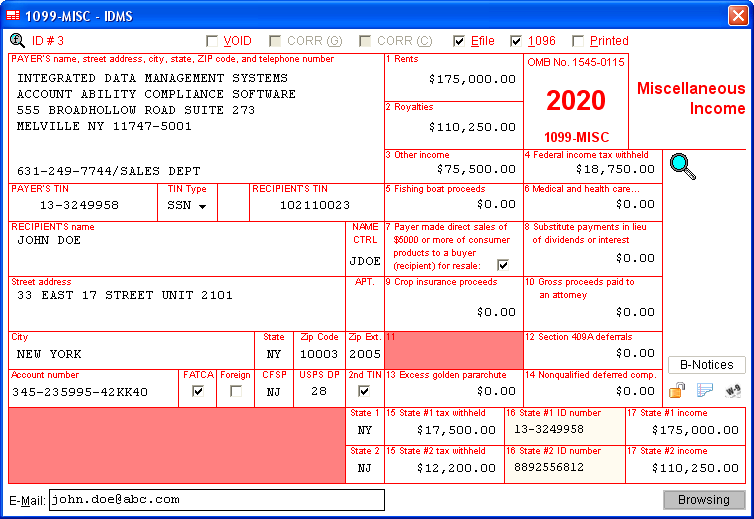Click the large cyan magnifying glass icon
This screenshot has height=519, width=754.
(x=683, y=166)
